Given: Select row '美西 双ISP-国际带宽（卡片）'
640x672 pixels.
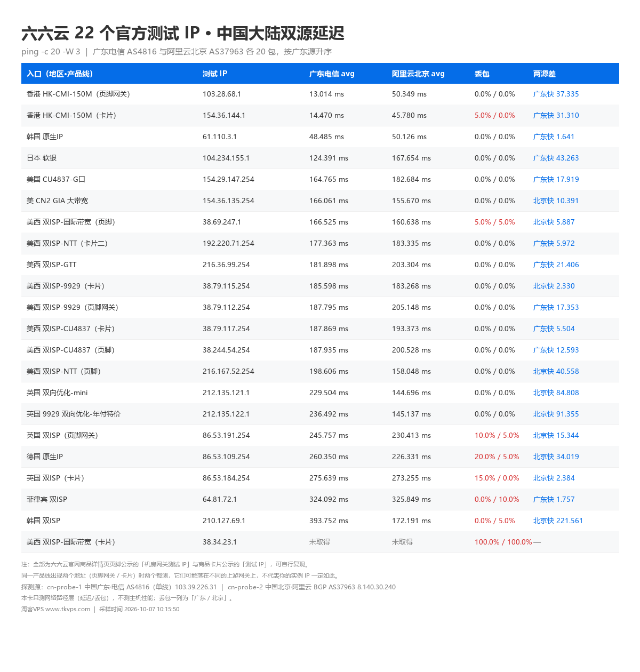Looking at the screenshot, I should [320, 542].
